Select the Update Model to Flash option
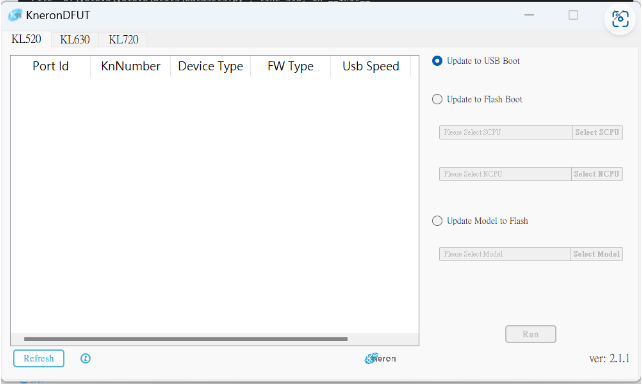Image resolution: width=643 pixels, height=384 pixels. pyautogui.click(x=437, y=221)
